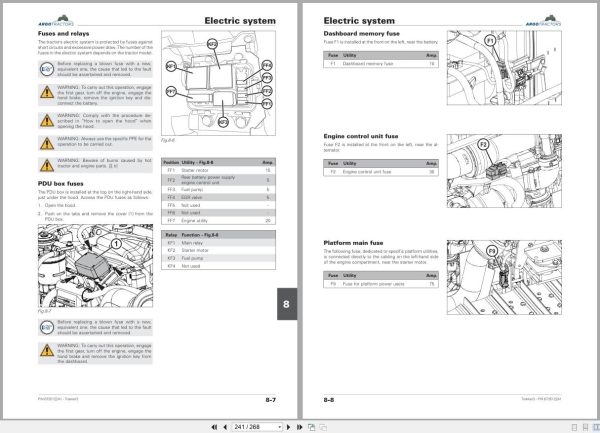Click the FF7 Engine utility row
600x433 pixels.
coord(218,221)
